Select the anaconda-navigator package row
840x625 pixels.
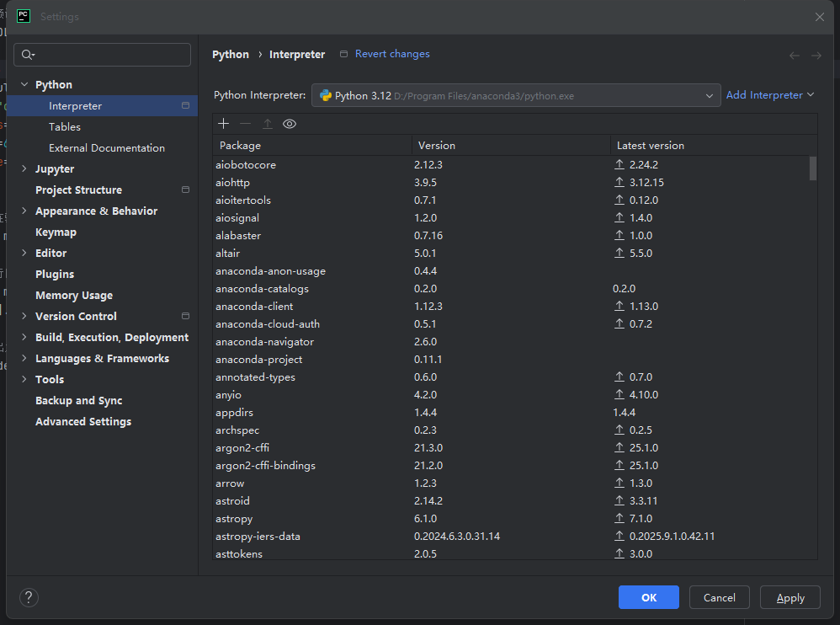pyautogui.click(x=512, y=341)
